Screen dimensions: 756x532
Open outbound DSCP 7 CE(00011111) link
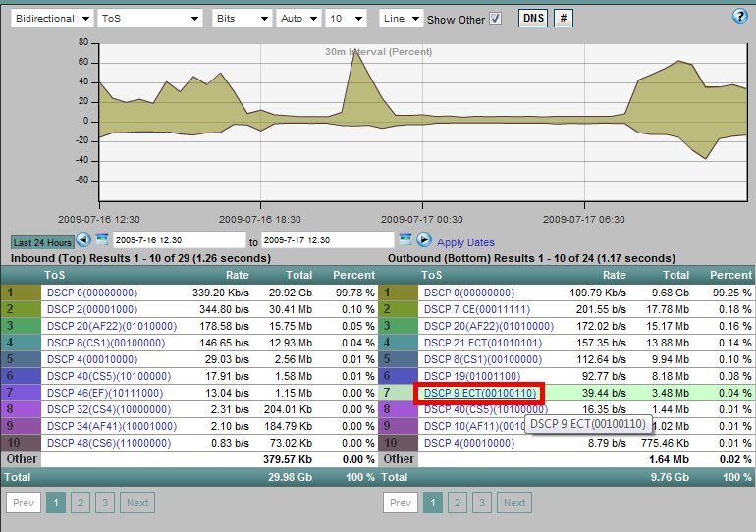pyautogui.click(x=477, y=309)
